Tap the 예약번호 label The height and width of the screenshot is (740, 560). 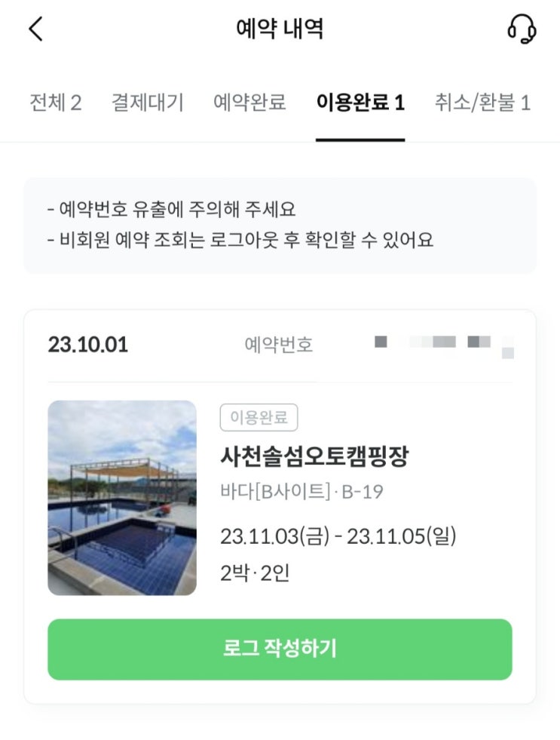tap(279, 345)
